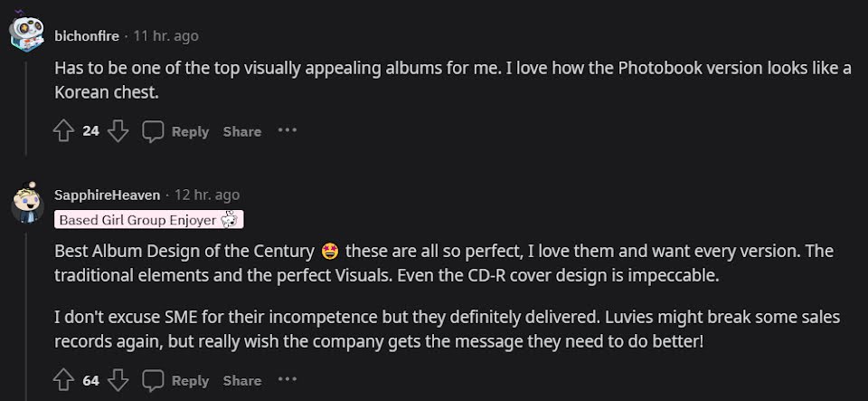Click the speech bubble icon under SapphireHeaven's comment
Viewport: 868px width, 401px height.
[153, 380]
